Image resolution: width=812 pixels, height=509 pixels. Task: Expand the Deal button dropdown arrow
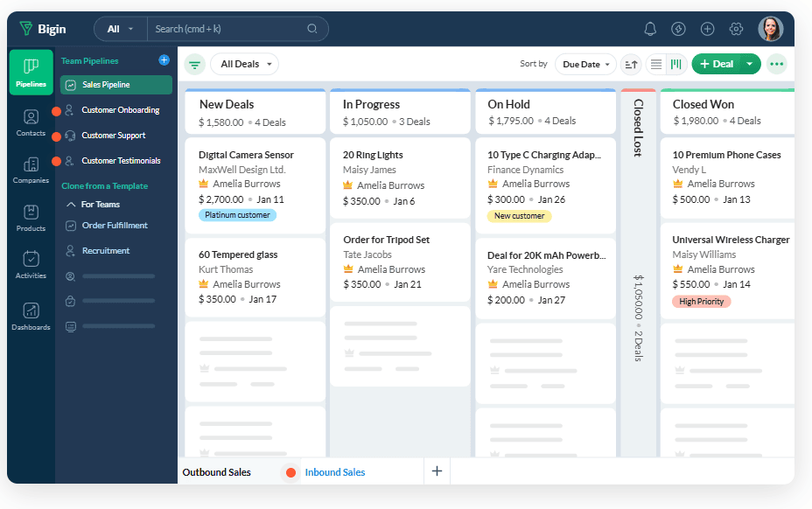(750, 64)
